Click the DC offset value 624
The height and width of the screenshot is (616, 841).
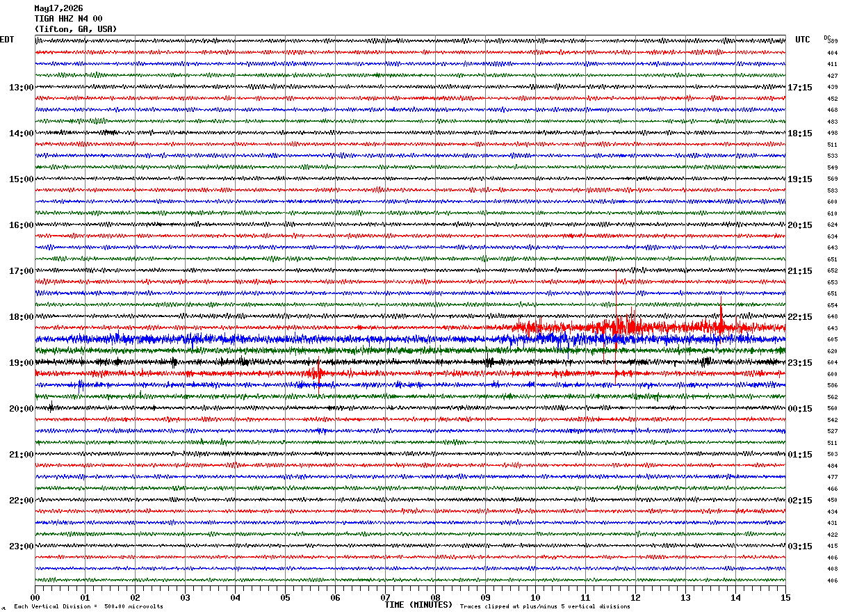coord(832,225)
